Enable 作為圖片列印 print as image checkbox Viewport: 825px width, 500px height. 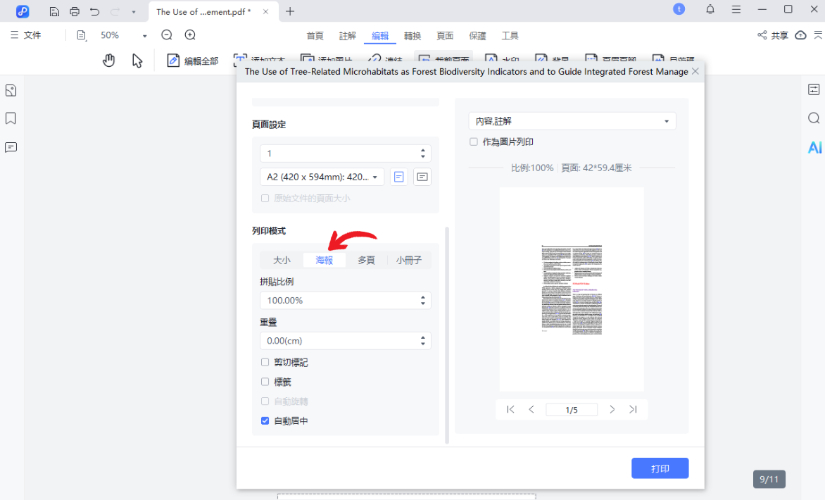coord(474,142)
